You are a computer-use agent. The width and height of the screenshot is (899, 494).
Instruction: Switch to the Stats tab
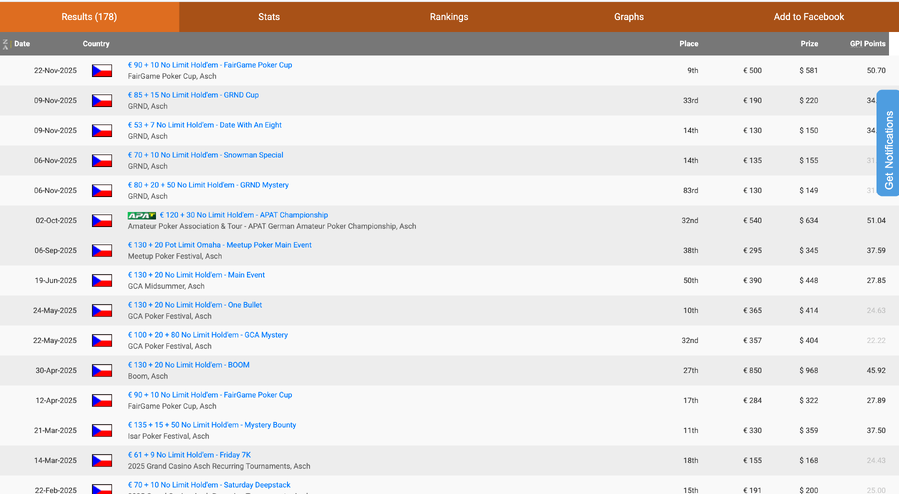[x=269, y=17]
